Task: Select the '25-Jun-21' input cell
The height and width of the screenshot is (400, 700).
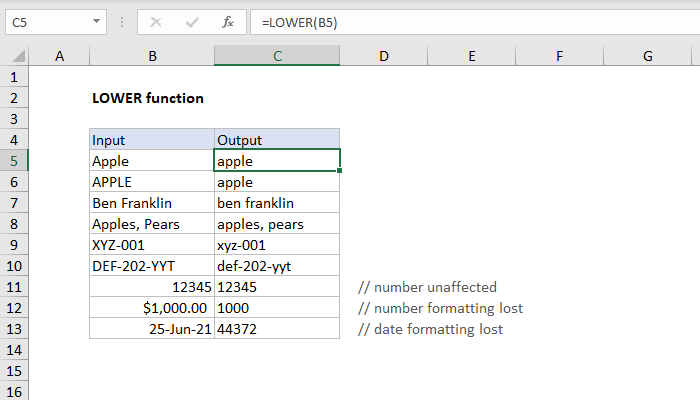Action: 152,329
